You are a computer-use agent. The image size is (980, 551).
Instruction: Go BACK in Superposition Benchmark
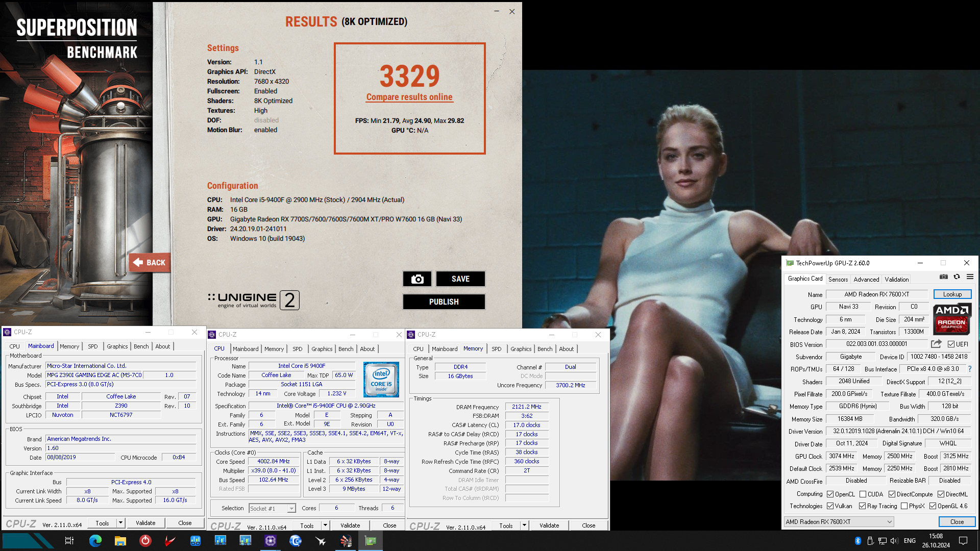pyautogui.click(x=150, y=263)
